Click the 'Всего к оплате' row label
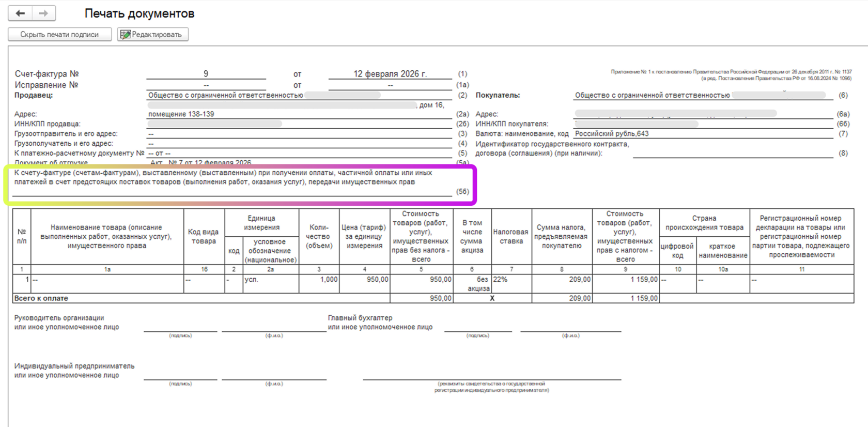The height and width of the screenshot is (427, 868). pyautogui.click(x=41, y=298)
